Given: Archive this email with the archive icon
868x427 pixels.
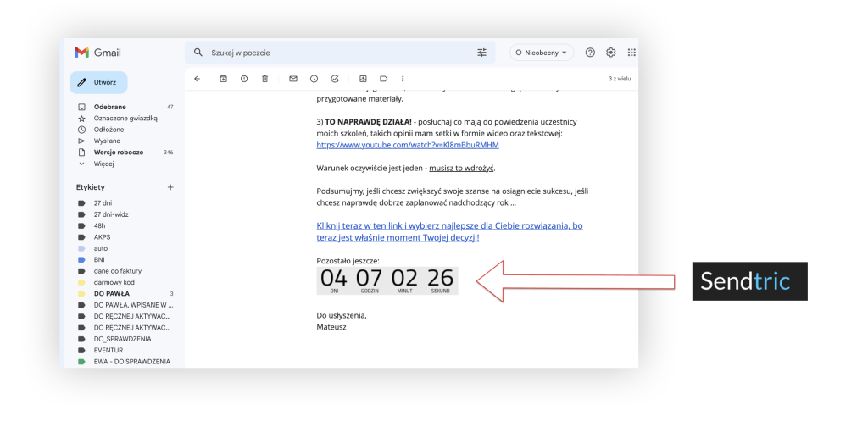Looking at the screenshot, I should (223, 79).
